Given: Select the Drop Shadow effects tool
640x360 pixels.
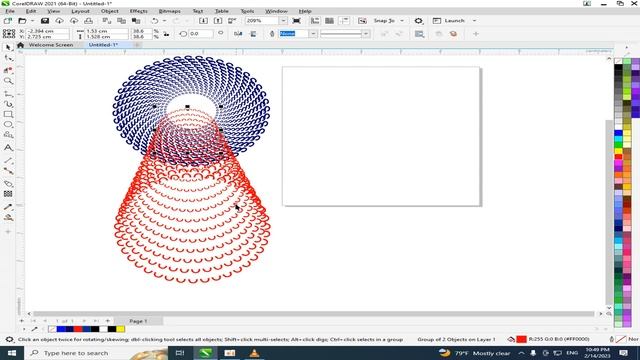Looking at the screenshot, I should [x=8, y=184].
